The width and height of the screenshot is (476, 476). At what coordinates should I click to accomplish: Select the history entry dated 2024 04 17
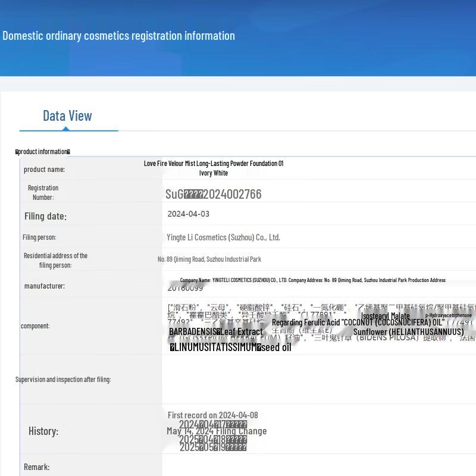coord(213,424)
